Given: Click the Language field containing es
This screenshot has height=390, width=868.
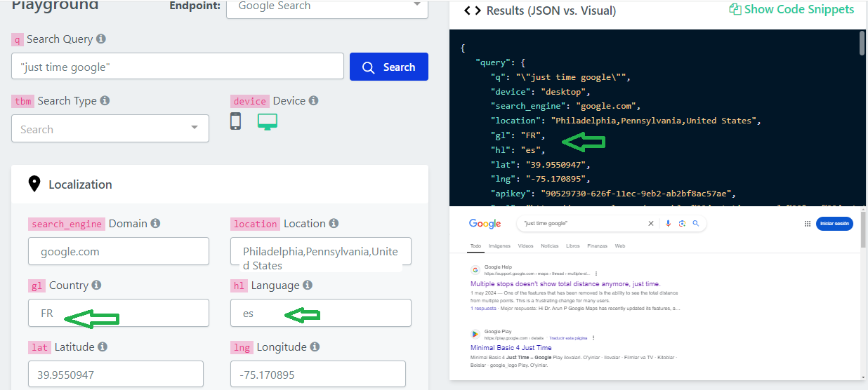Looking at the screenshot, I should [x=321, y=313].
